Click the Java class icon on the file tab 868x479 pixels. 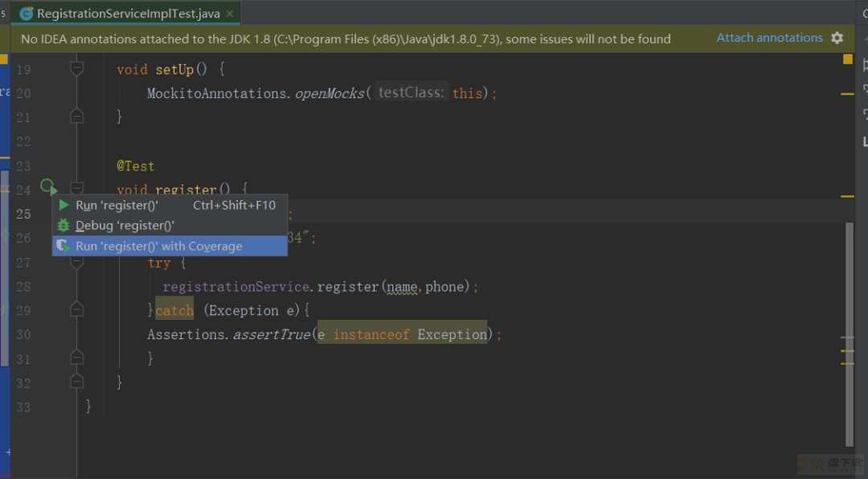coord(26,14)
